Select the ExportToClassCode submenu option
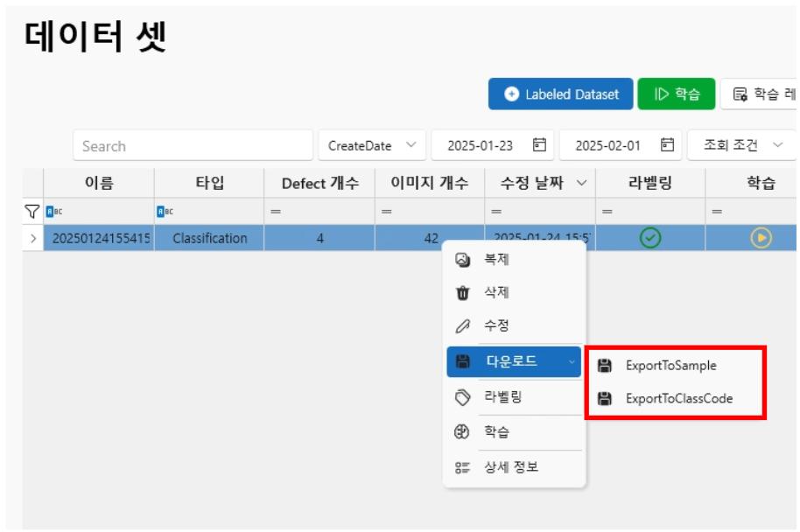Screen dimensions: 800x532 (678, 399)
